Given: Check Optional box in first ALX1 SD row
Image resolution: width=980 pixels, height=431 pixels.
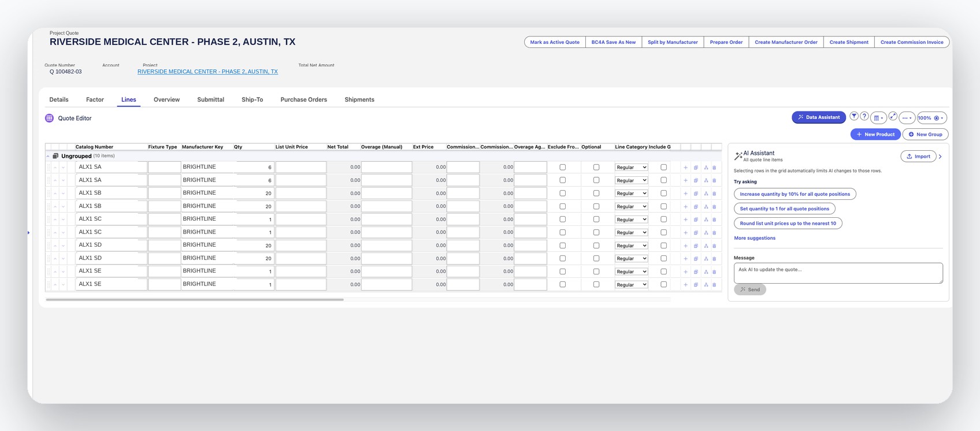Looking at the screenshot, I should (x=596, y=246).
